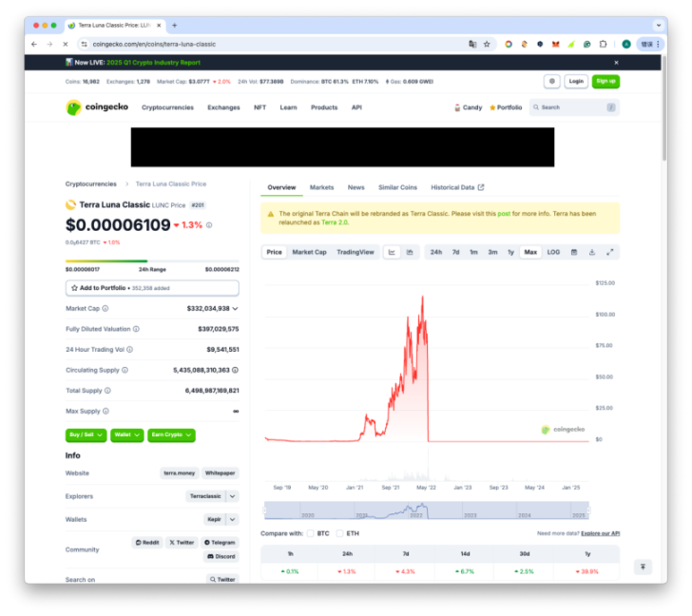
Task: Show Circulating Supply label info icon
Action: coord(125,370)
